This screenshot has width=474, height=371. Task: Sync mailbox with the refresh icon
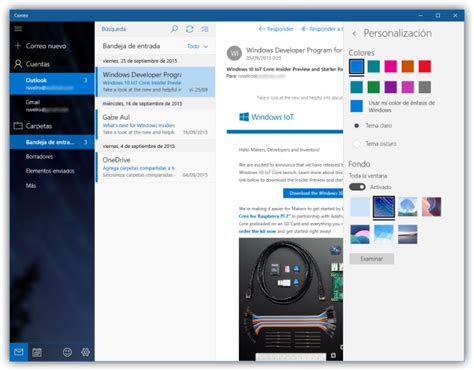[x=190, y=29]
